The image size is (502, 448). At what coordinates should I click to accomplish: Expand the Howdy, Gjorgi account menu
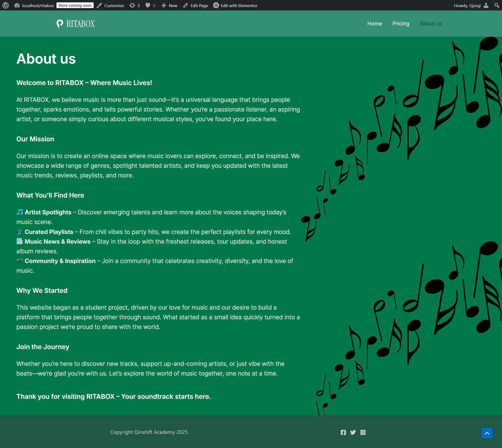[x=467, y=5]
